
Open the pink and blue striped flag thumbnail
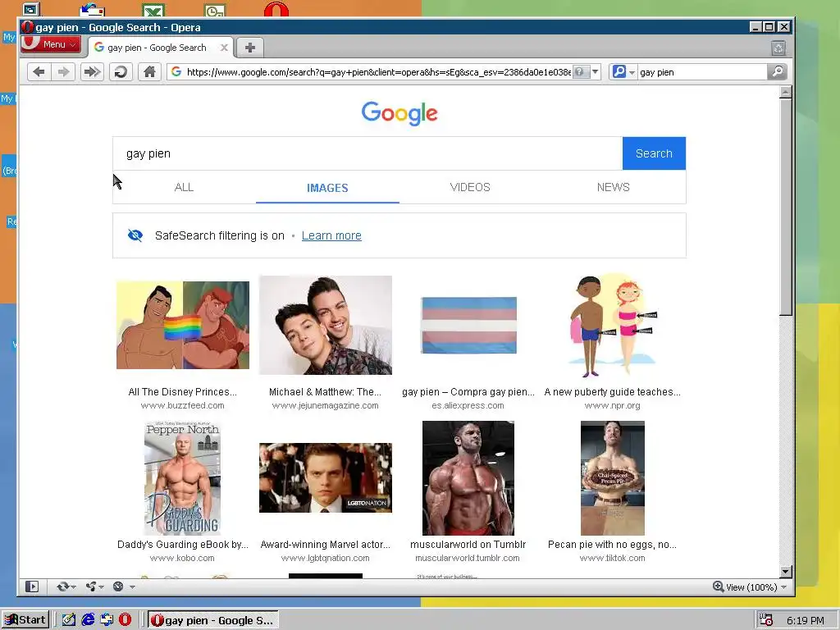pyautogui.click(x=468, y=325)
